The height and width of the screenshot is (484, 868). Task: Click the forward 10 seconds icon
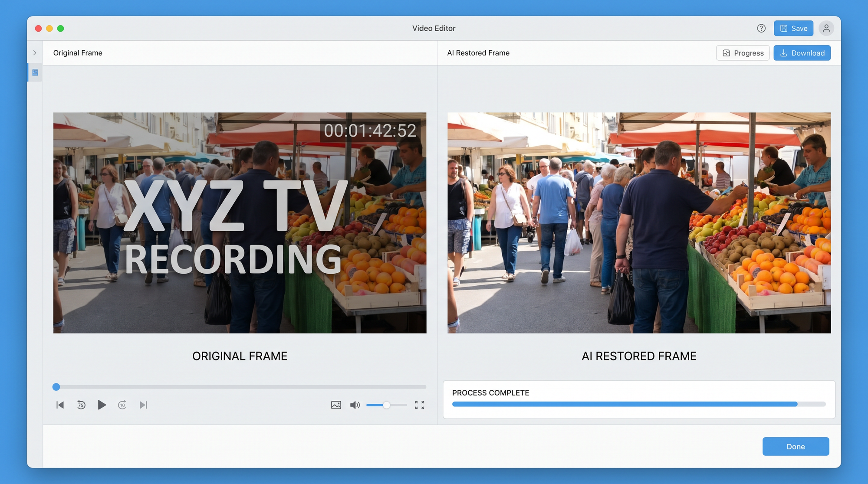pyautogui.click(x=122, y=405)
